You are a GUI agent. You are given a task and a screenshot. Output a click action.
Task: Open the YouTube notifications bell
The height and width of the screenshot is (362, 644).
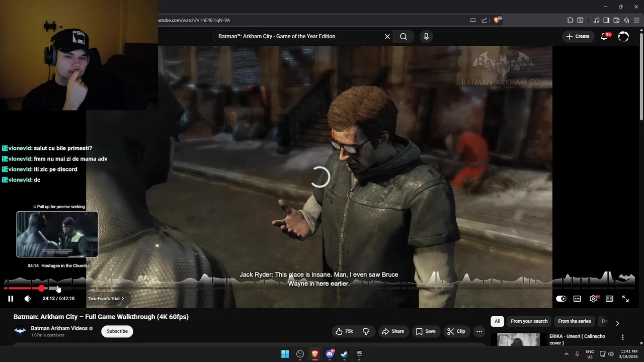(604, 36)
